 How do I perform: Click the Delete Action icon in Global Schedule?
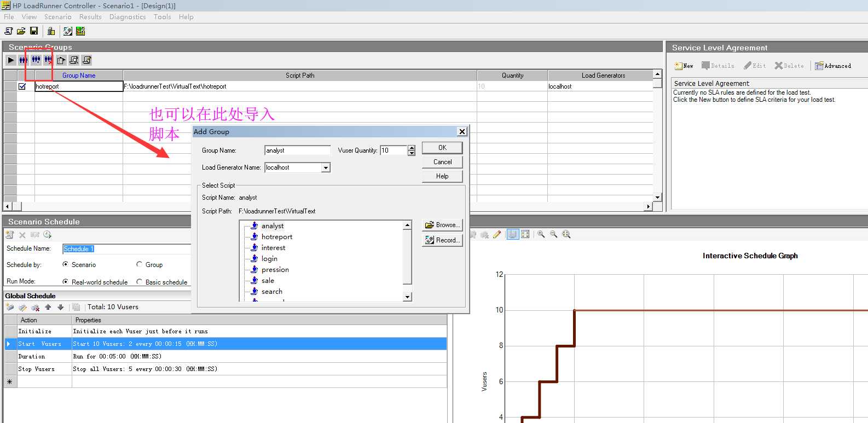(35, 307)
